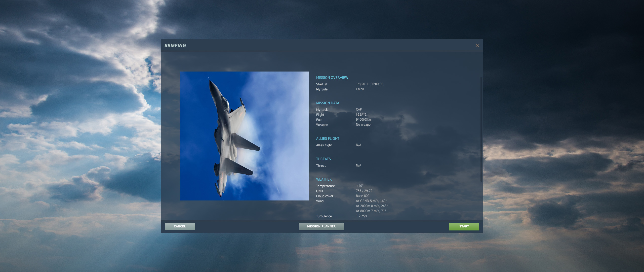644x272 pixels.
Task: Click the CAP task value
Action: pos(359,110)
